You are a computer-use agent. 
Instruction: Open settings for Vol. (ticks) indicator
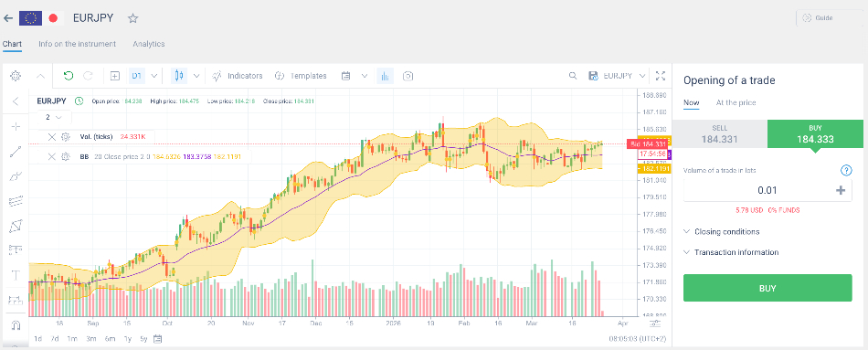tap(65, 136)
